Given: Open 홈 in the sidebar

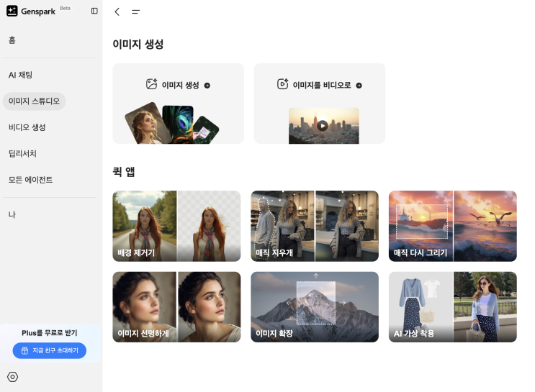Looking at the screenshot, I should [x=12, y=40].
